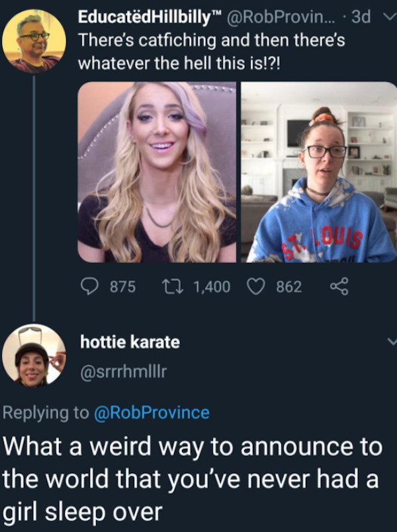397x532 pixels.
Task: Click the 1,400 retweets count
Action: click(x=212, y=286)
